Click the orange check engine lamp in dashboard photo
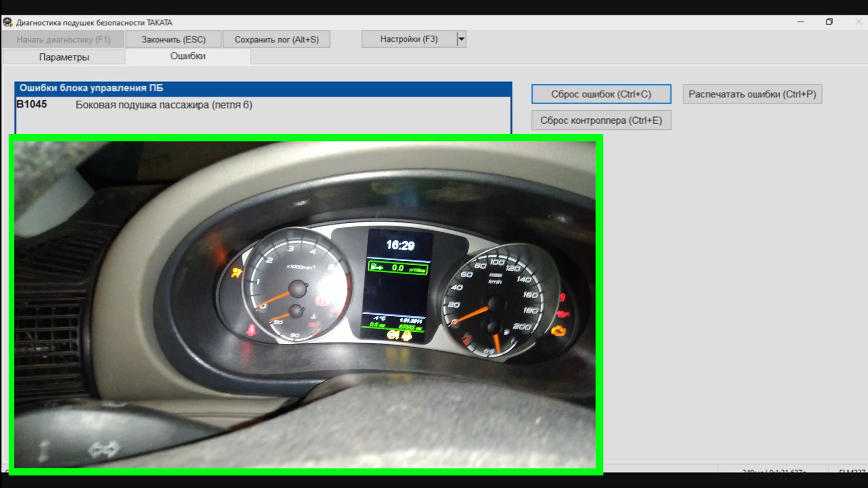Screen dimensions: 868x488 pyautogui.click(x=559, y=332)
